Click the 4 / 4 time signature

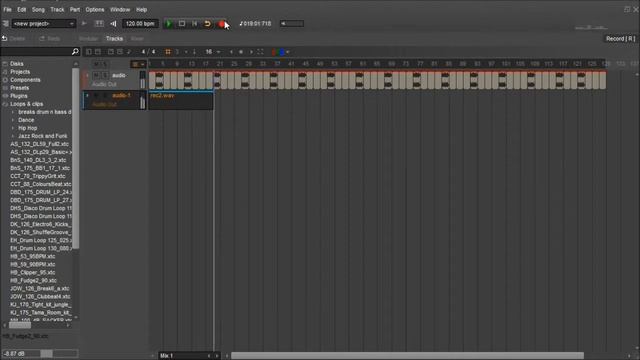pos(148,52)
